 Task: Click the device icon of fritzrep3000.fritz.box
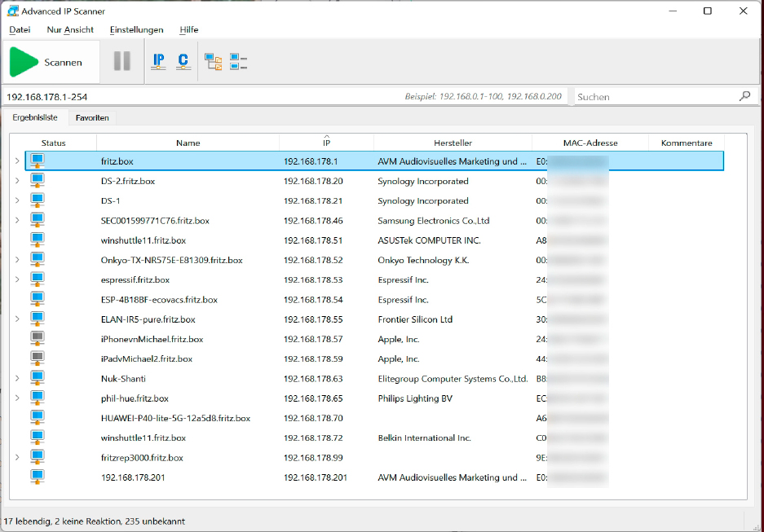click(38, 457)
